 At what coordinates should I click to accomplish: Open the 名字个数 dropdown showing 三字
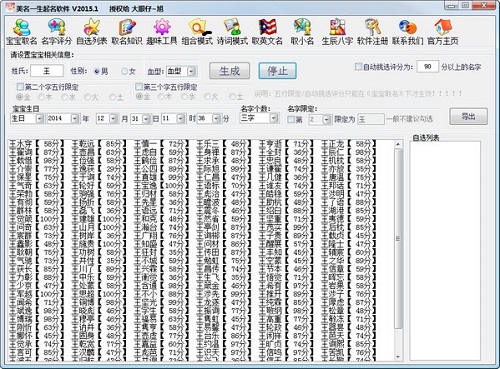[274, 118]
